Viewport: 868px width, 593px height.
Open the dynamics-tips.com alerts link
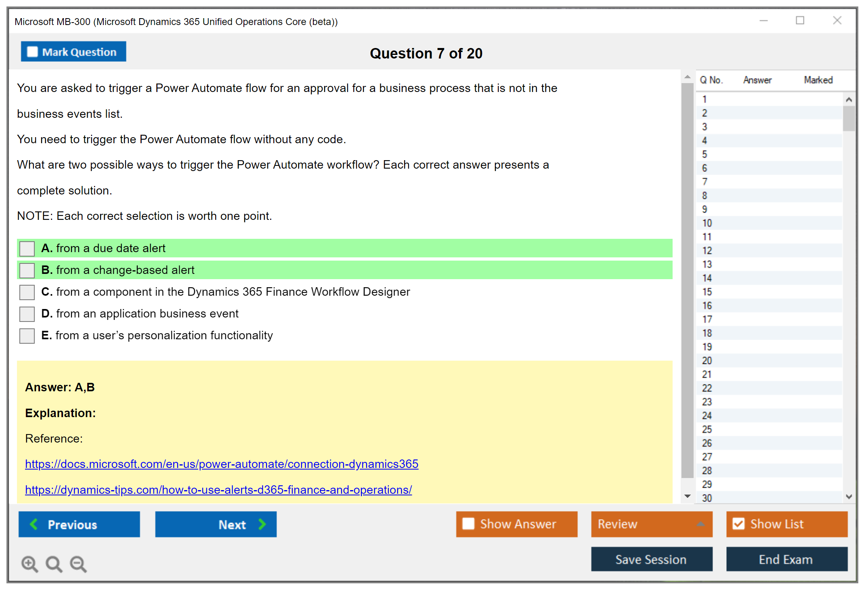(218, 490)
